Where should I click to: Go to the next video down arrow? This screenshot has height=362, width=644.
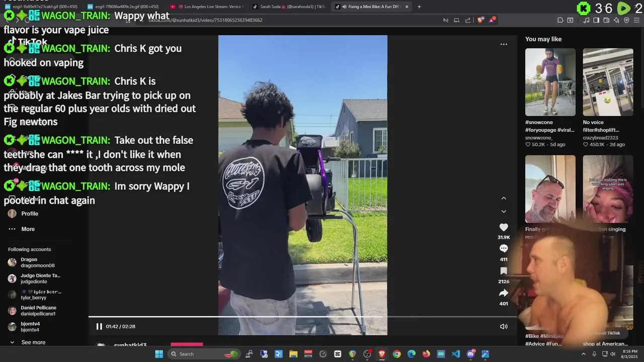(x=504, y=212)
